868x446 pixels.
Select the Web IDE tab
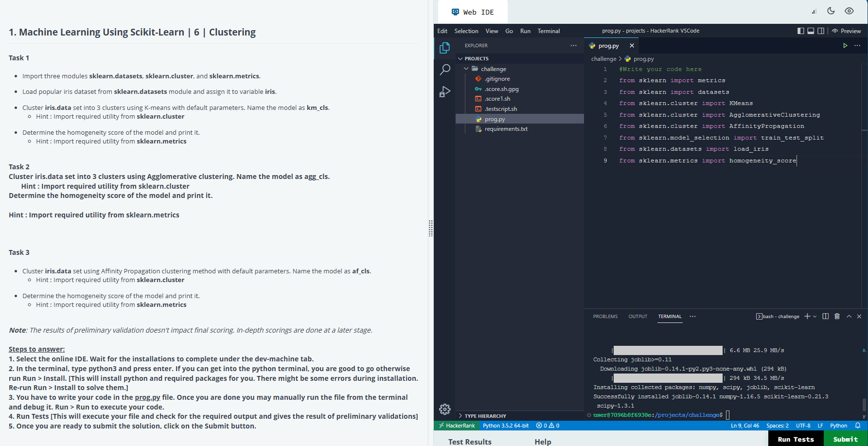tap(473, 12)
